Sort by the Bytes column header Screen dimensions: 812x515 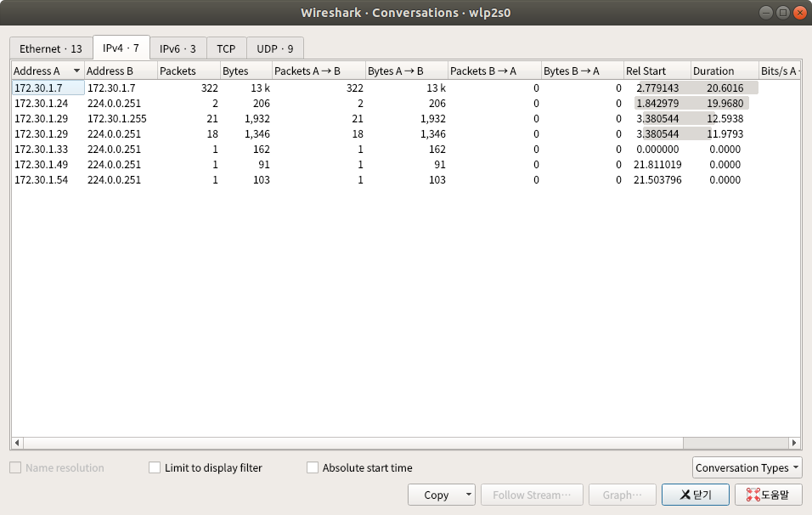point(246,71)
